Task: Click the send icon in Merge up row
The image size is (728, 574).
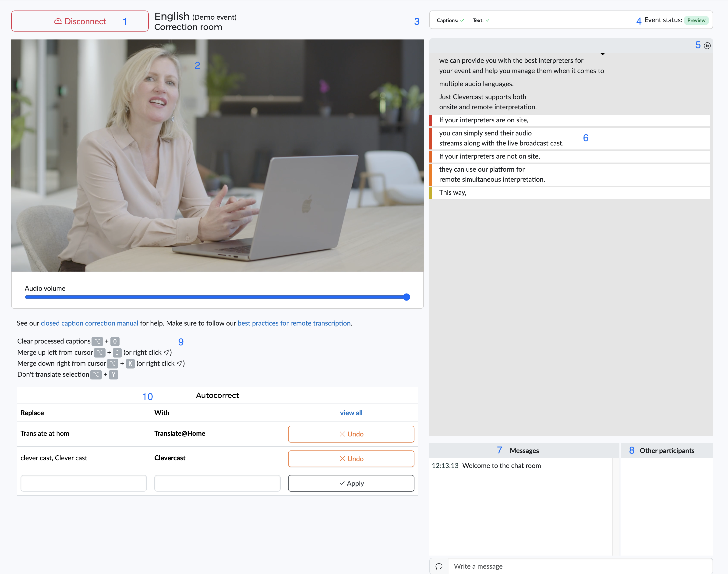Action: (166, 353)
